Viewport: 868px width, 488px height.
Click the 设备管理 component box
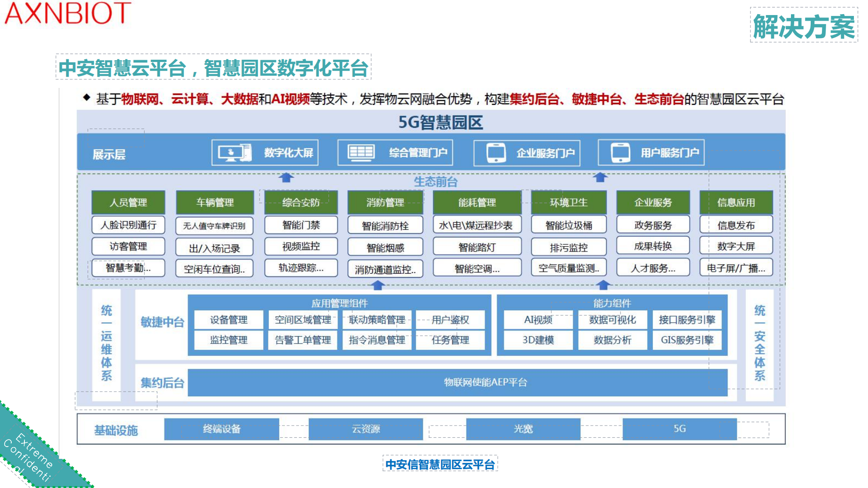(x=229, y=320)
